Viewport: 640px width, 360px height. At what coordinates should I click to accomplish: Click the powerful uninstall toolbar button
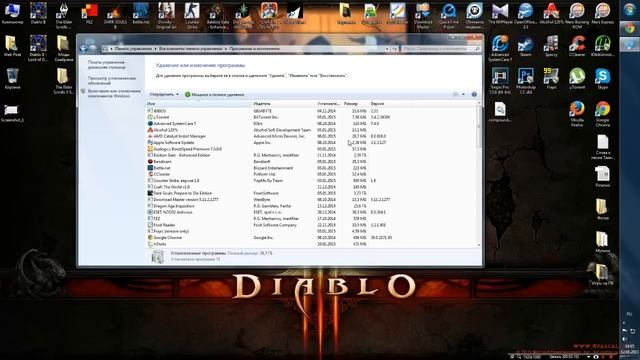(215, 94)
